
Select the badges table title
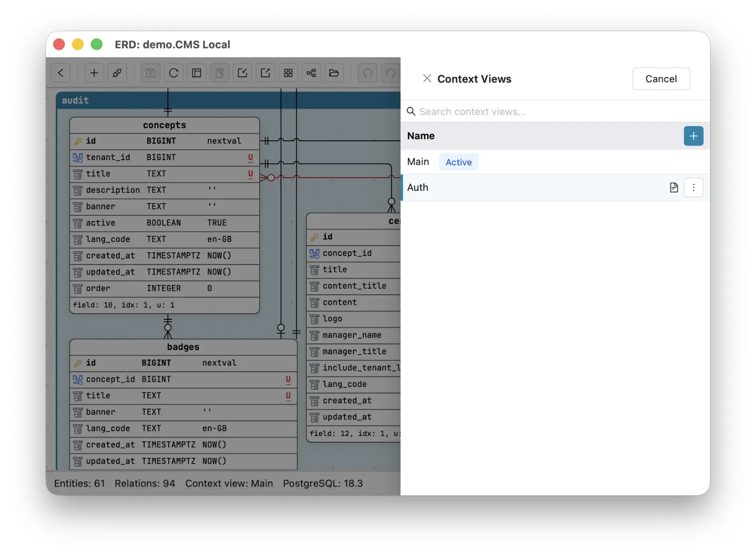click(x=183, y=347)
